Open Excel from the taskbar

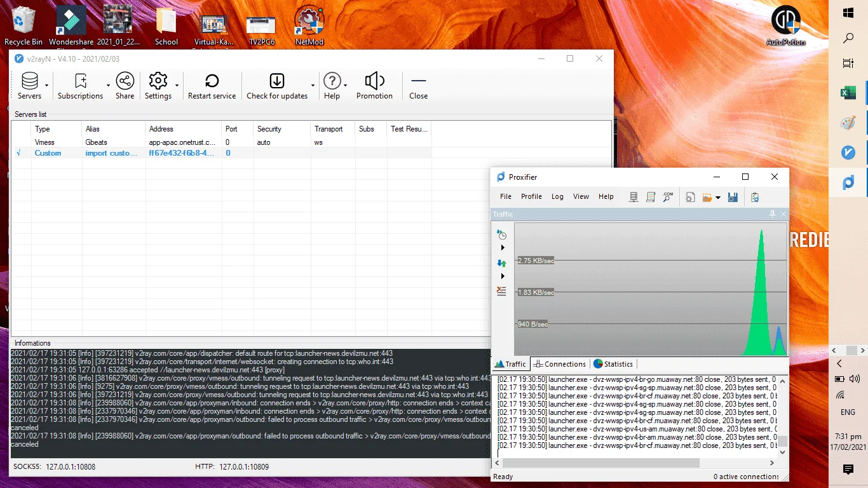tap(848, 93)
